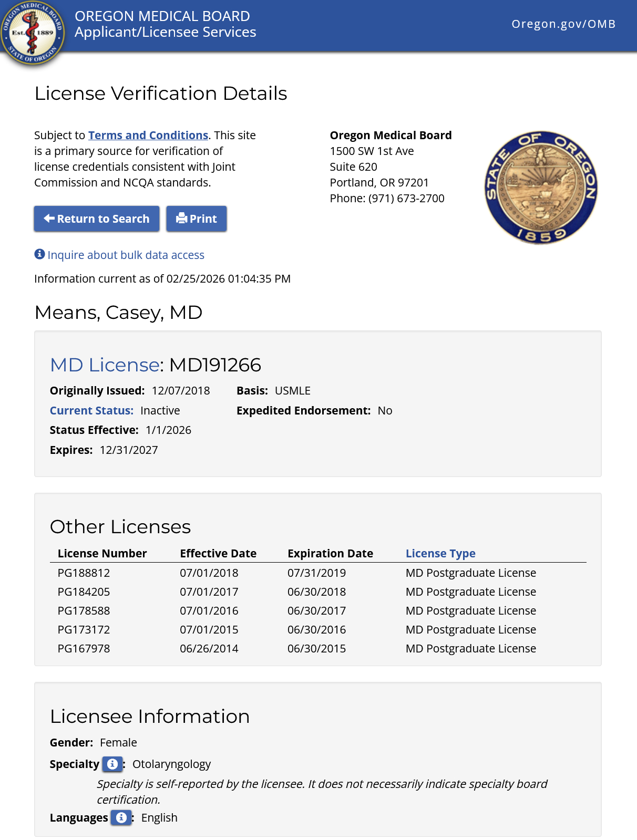Click the board phone number (971) 673-2700

[406, 198]
